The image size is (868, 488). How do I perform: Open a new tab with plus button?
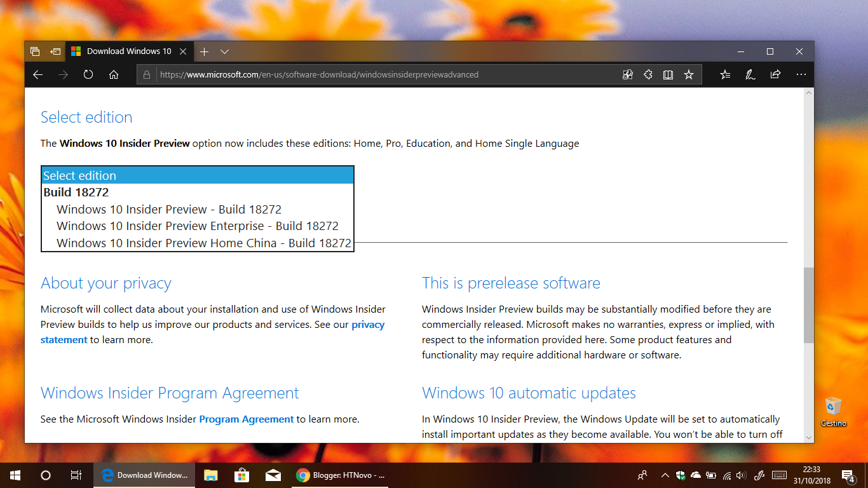point(204,51)
